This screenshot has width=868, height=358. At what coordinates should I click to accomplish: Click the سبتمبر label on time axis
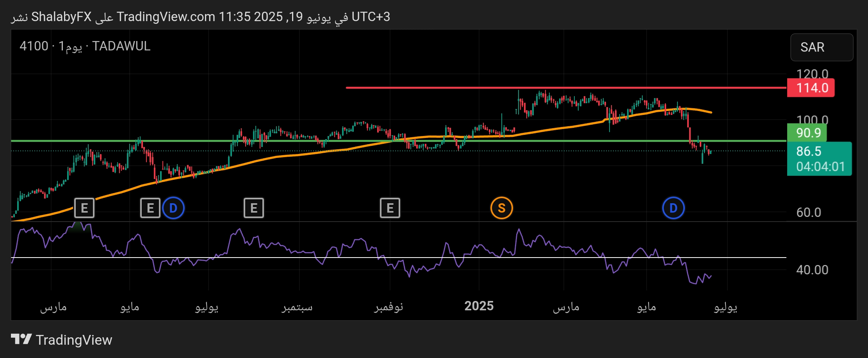297,307
